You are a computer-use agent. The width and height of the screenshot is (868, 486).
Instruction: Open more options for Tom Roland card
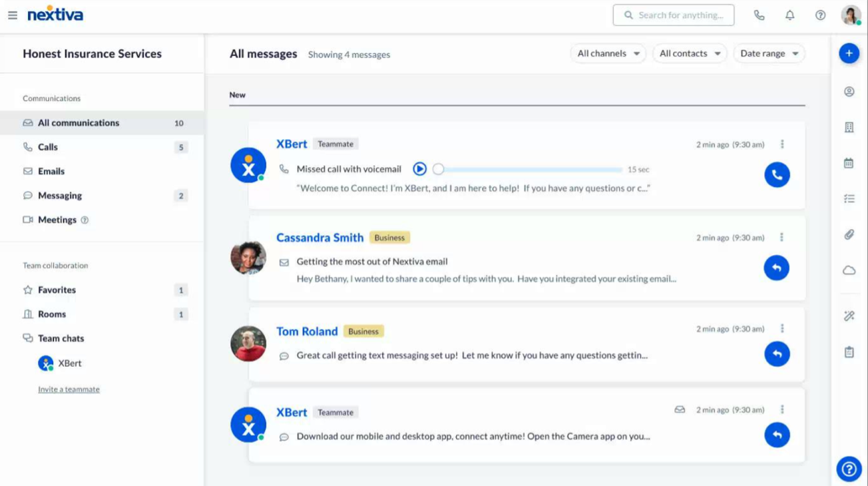pos(782,329)
